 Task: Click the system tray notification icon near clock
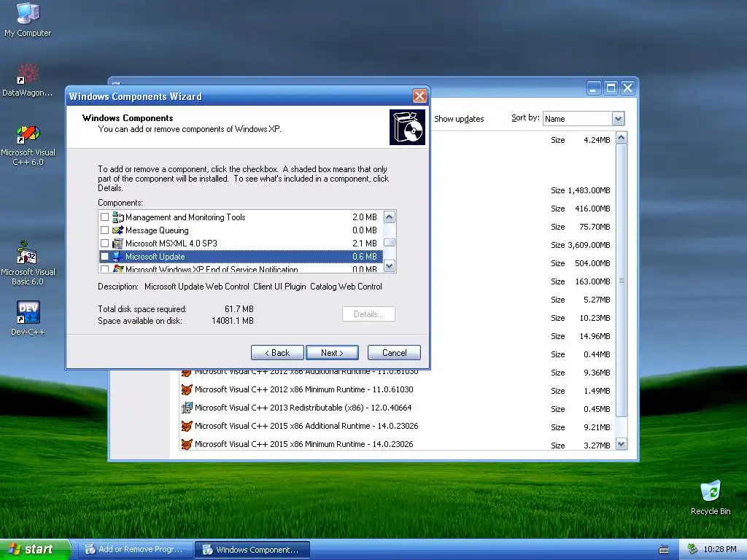pos(693,549)
